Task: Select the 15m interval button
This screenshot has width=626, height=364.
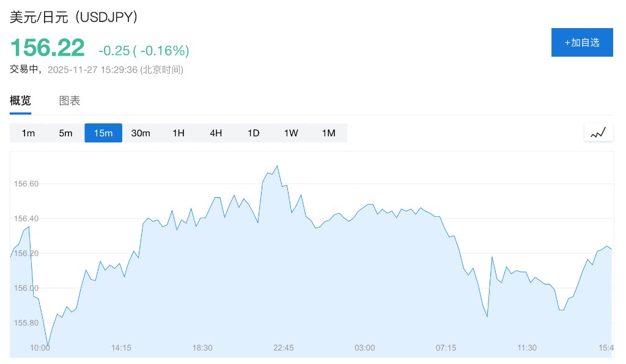Action: click(x=103, y=133)
